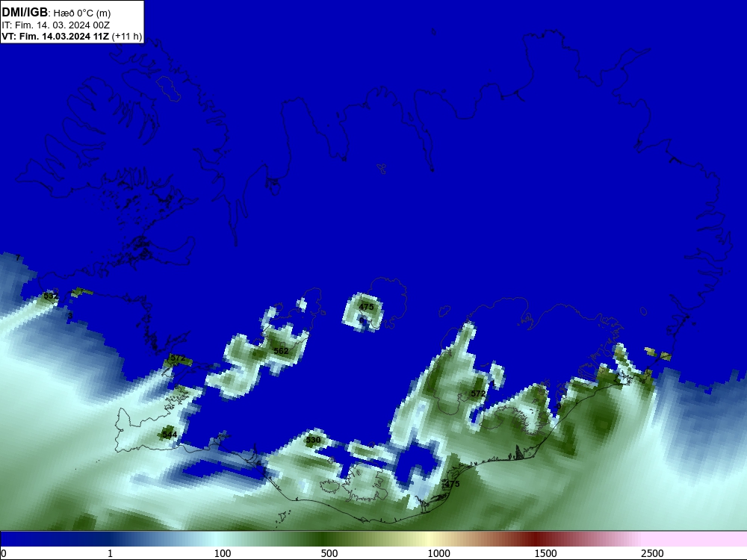Image resolution: width=747 pixels, height=560 pixels.
Task: Click the DMI/IGB title text
Action: (25, 12)
